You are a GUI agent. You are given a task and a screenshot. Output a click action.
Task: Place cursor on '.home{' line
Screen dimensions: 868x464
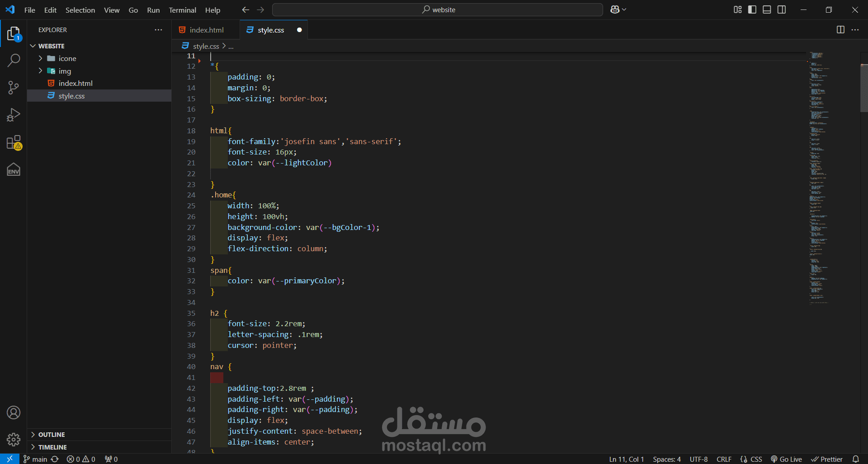[x=223, y=195]
